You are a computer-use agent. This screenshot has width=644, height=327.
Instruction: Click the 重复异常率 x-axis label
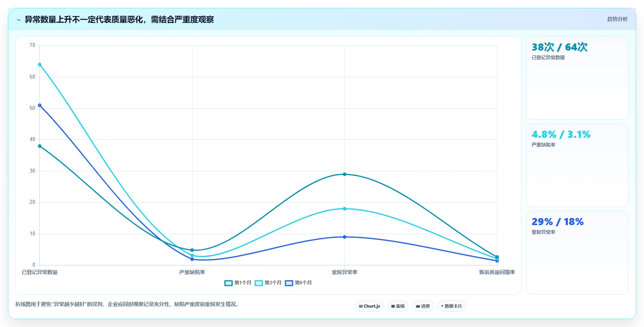[345, 272]
